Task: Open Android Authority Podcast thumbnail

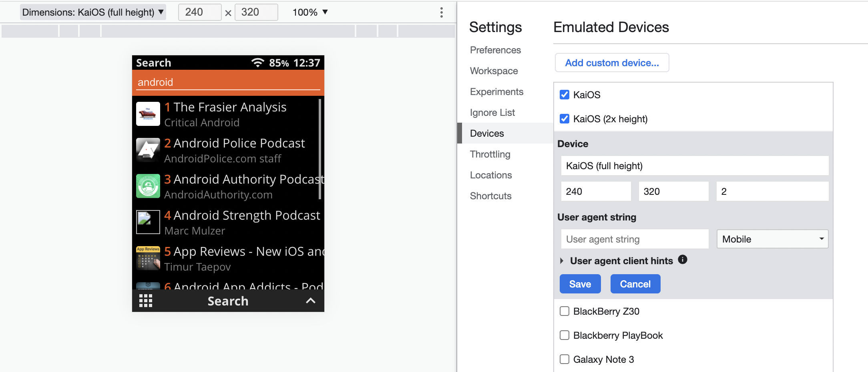Action: tap(148, 186)
